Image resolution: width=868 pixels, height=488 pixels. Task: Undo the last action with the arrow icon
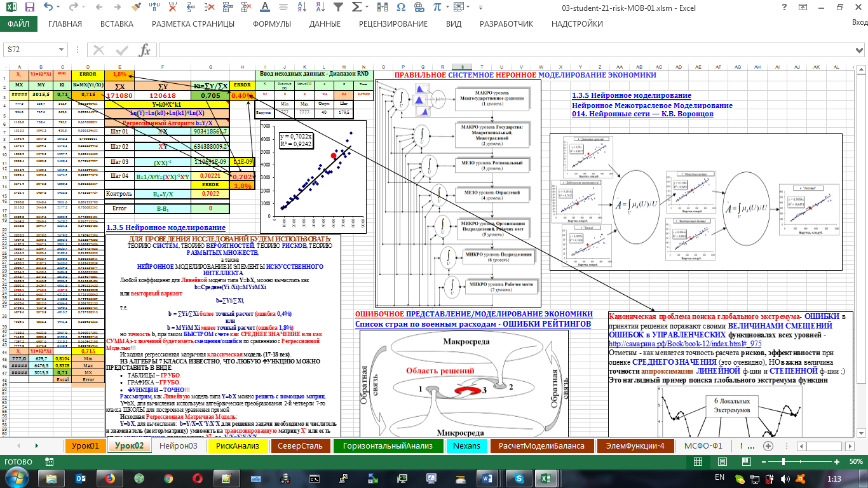[50, 8]
